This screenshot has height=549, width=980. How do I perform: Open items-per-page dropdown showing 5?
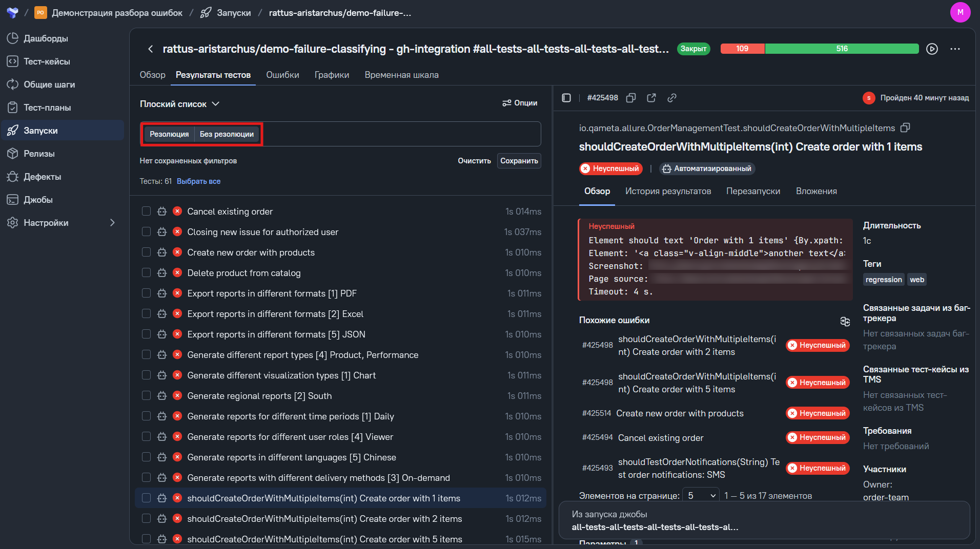(x=701, y=496)
